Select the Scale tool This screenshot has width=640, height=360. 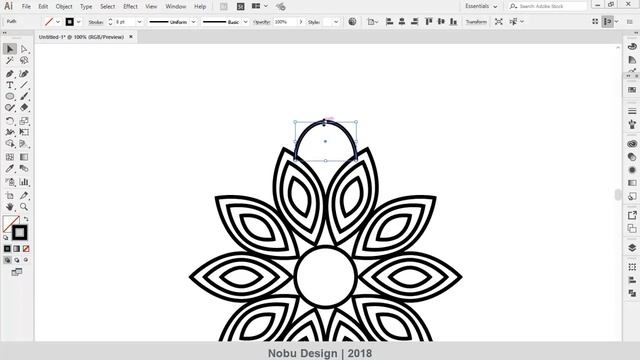24,121
